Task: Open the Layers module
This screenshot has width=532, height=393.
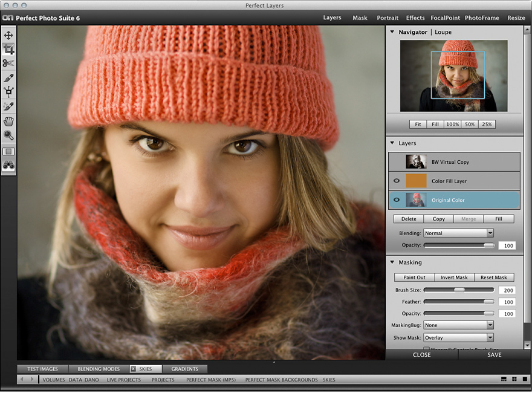Action: coord(332,18)
